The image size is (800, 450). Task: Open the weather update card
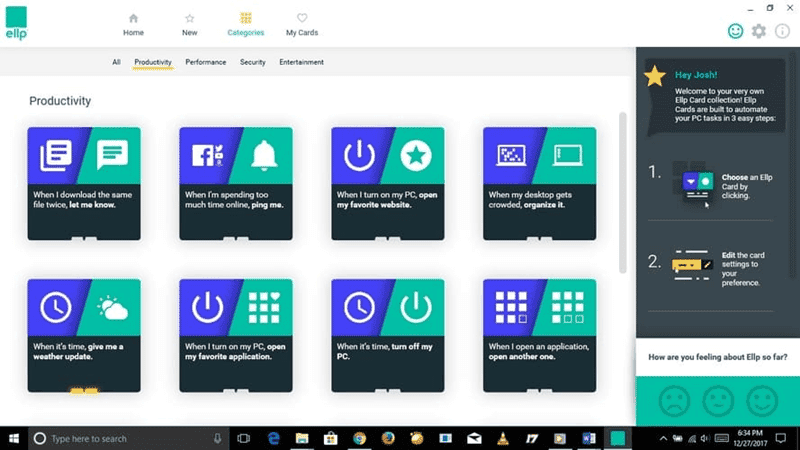coord(84,336)
